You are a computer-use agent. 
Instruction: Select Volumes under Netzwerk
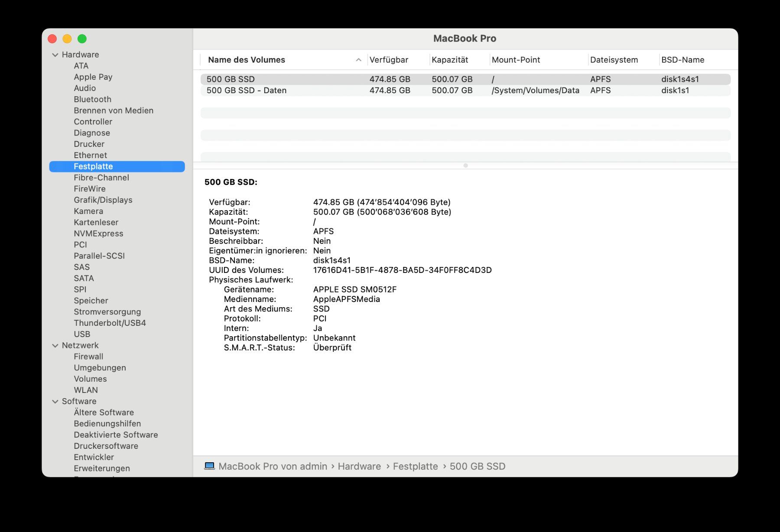coord(90,379)
